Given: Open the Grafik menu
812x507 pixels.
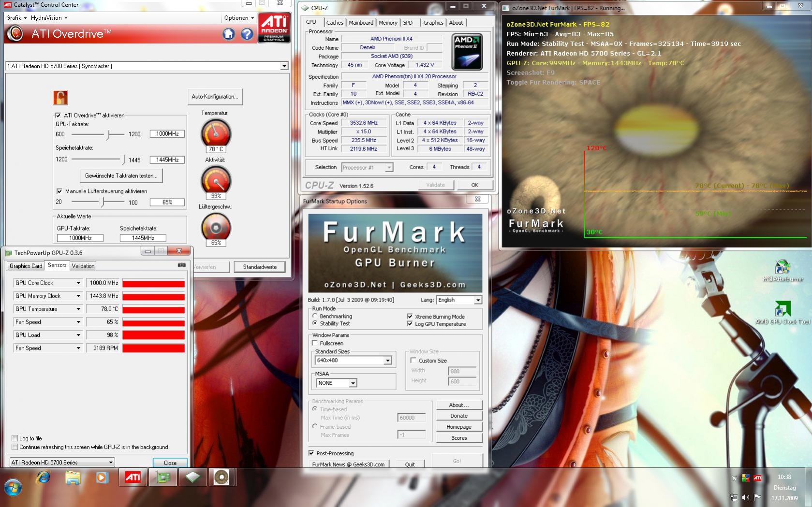Looking at the screenshot, I should click(x=16, y=18).
